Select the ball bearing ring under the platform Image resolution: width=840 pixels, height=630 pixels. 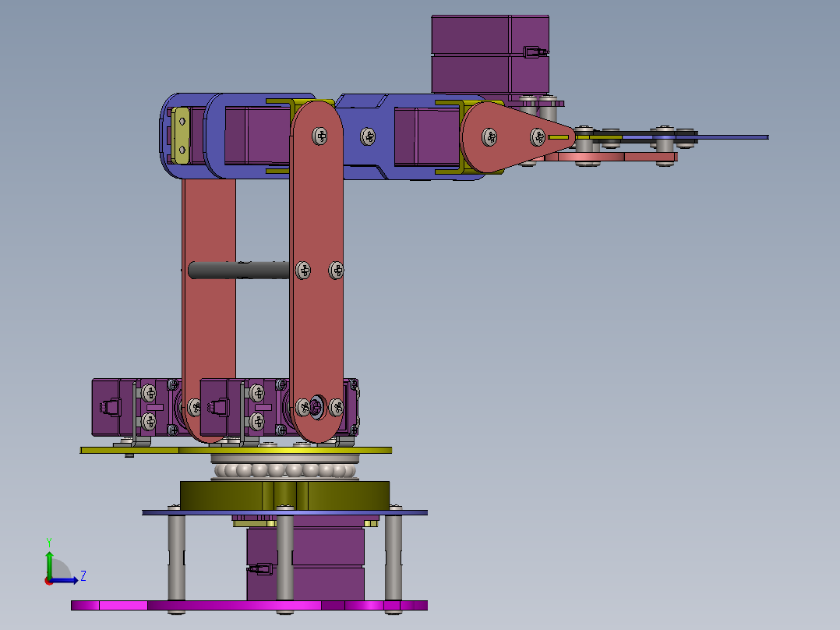point(285,470)
